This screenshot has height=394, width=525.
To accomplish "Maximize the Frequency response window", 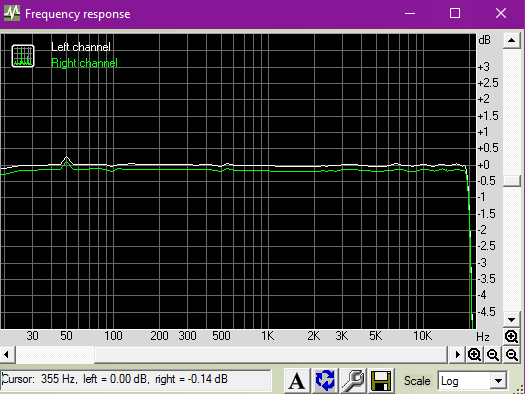I will 455,13.
